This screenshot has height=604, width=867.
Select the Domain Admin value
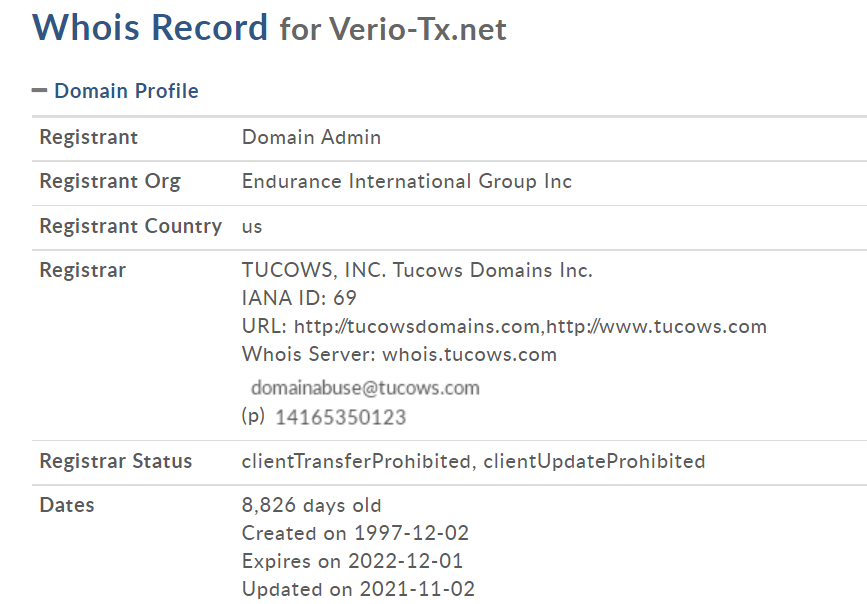[311, 137]
